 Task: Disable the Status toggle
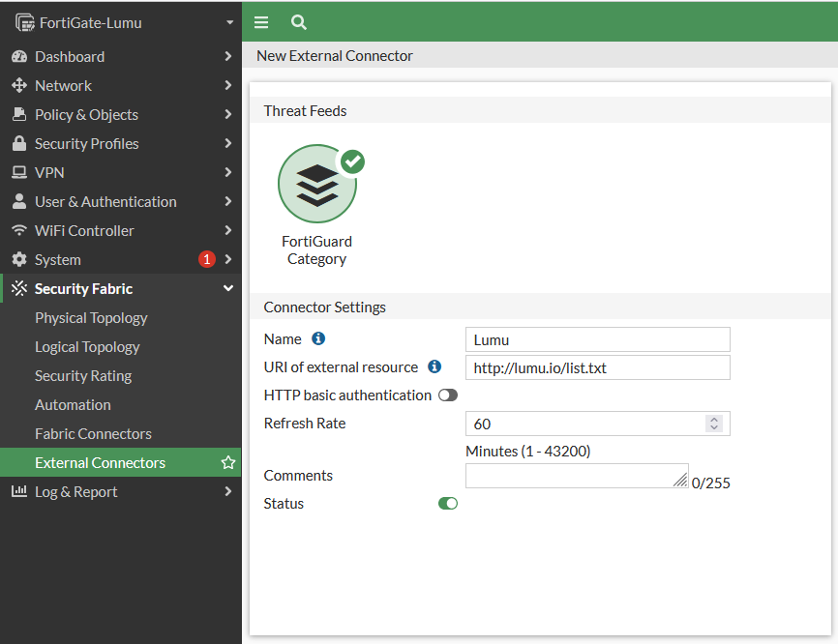click(x=447, y=503)
